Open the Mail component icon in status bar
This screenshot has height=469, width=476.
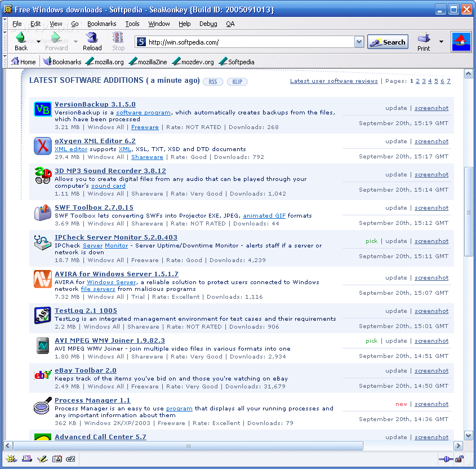pyautogui.click(x=26, y=459)
